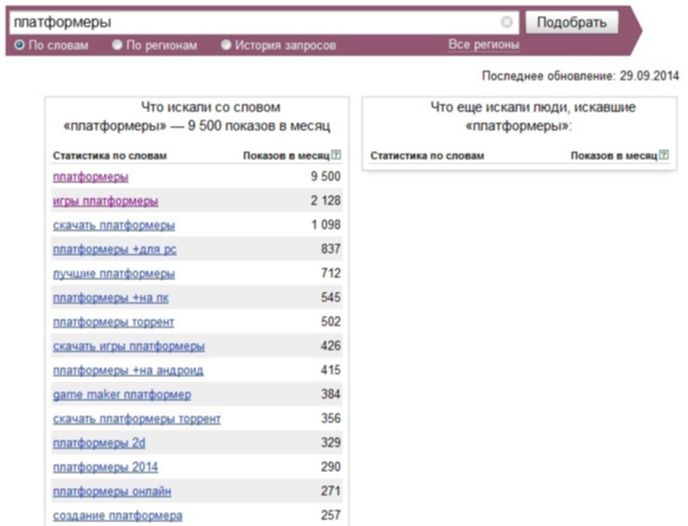
Task: Select the 'По словам' radio button
Action: tap(19, 45)
